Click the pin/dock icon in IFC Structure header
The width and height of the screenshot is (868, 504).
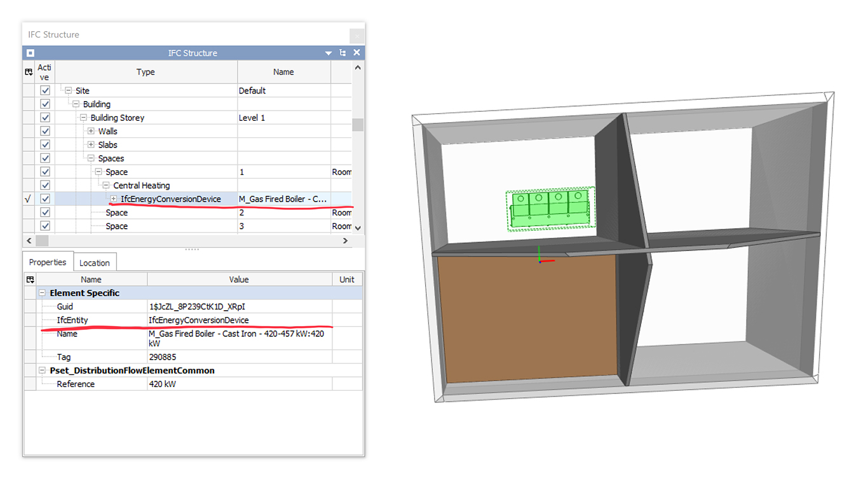342,53
